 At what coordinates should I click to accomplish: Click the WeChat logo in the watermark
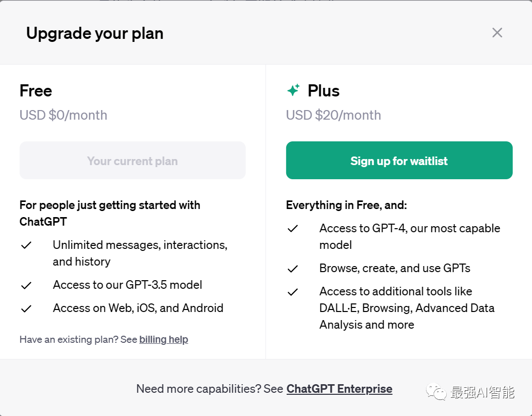click(x=436, y=391)
